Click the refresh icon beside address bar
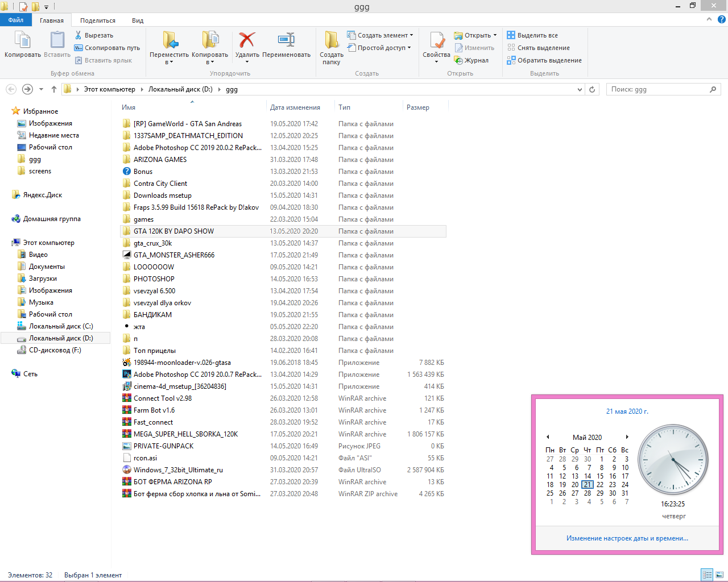Screen dimensions: 728x582 592,89
